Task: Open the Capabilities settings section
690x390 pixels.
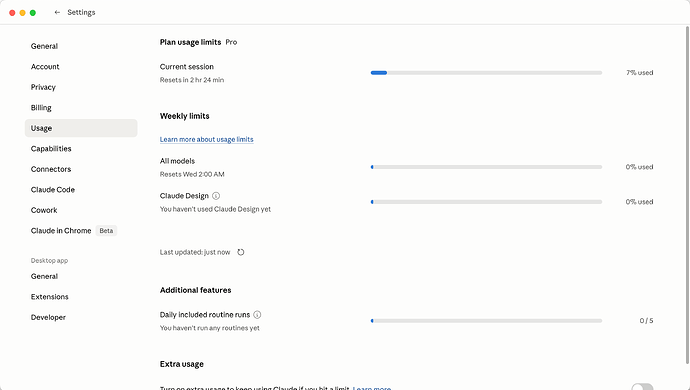Action: (x=81, y=149)
